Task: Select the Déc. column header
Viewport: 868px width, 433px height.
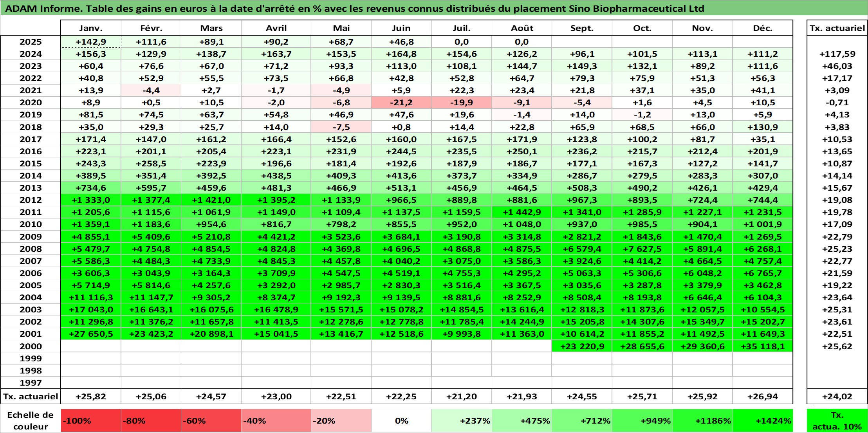Action: click(x=763, y=28)
